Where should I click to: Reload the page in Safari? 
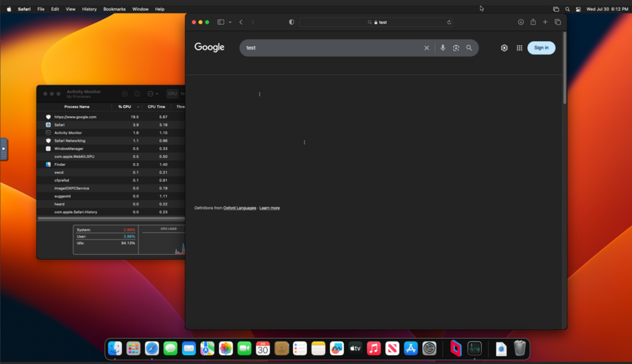(x=449, y=22)
